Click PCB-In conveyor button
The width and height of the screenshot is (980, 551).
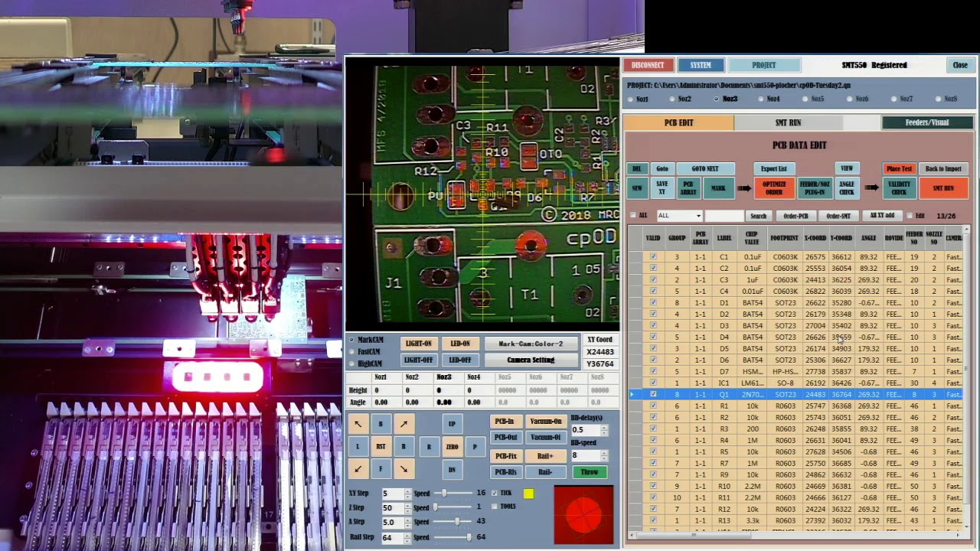click(505, 421)
